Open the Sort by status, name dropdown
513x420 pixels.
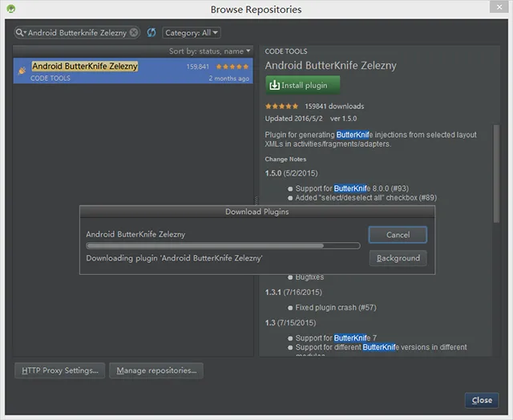pyautogui.click(x=210, y=51)
